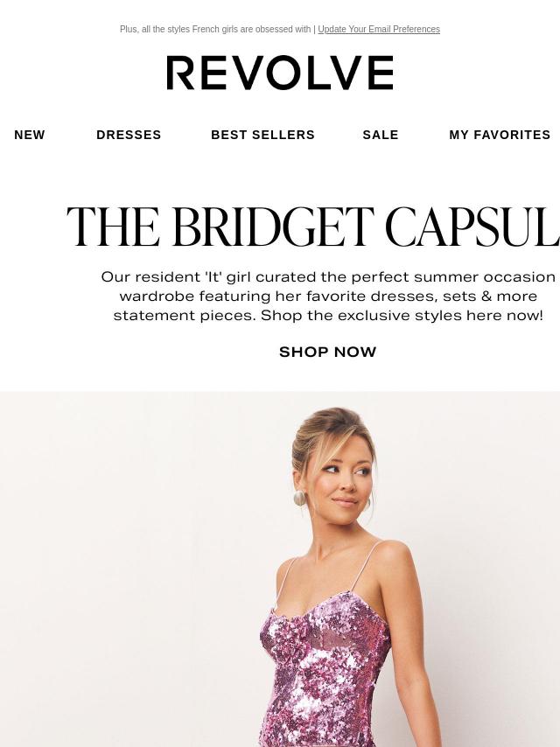Select BEST SELLERS in navigation
560x747 pixels.
[x=262, y=135]
